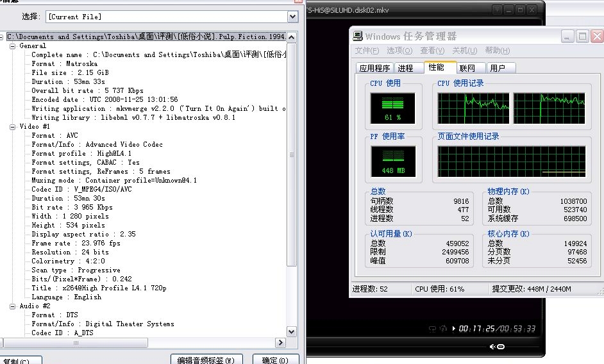The width and height of the screenshot is (604, 364).
Task: Click the PF usage meter showing 448 MB
Action: [393, 161]
